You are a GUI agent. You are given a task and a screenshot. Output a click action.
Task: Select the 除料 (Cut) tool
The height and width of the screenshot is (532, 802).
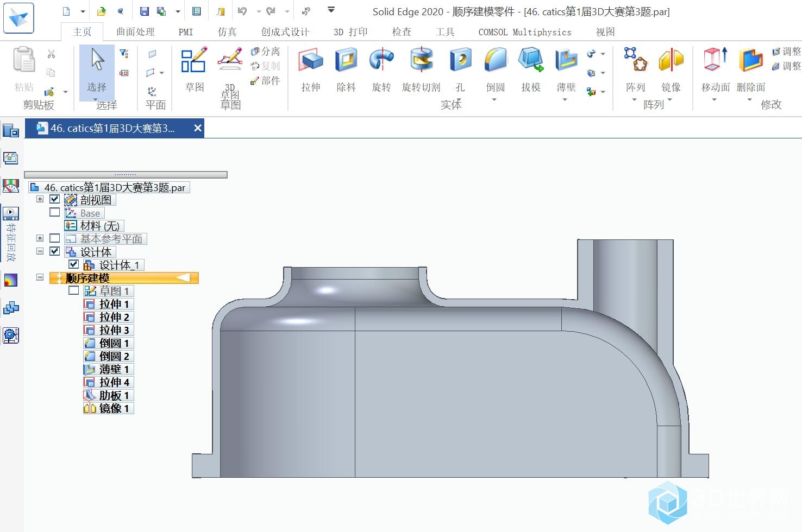[346, 69]
